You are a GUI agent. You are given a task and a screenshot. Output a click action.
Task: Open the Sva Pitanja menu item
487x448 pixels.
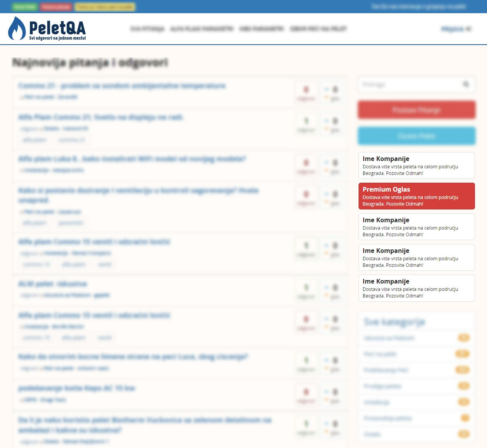coord(147,29)
